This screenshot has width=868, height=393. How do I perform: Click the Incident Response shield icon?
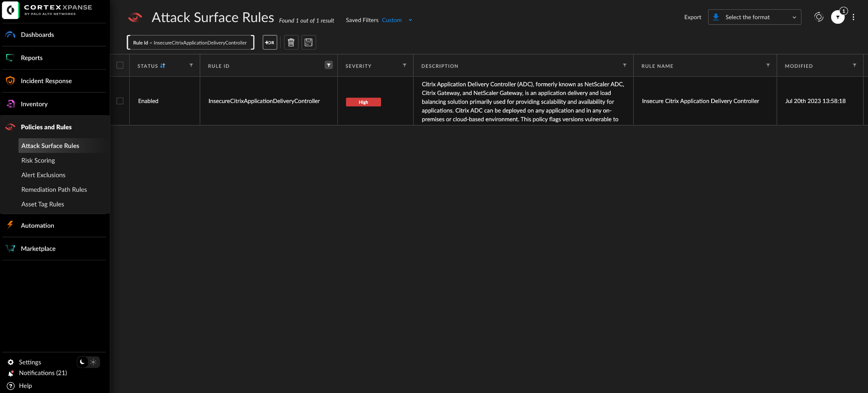click(x=10, y=81)
